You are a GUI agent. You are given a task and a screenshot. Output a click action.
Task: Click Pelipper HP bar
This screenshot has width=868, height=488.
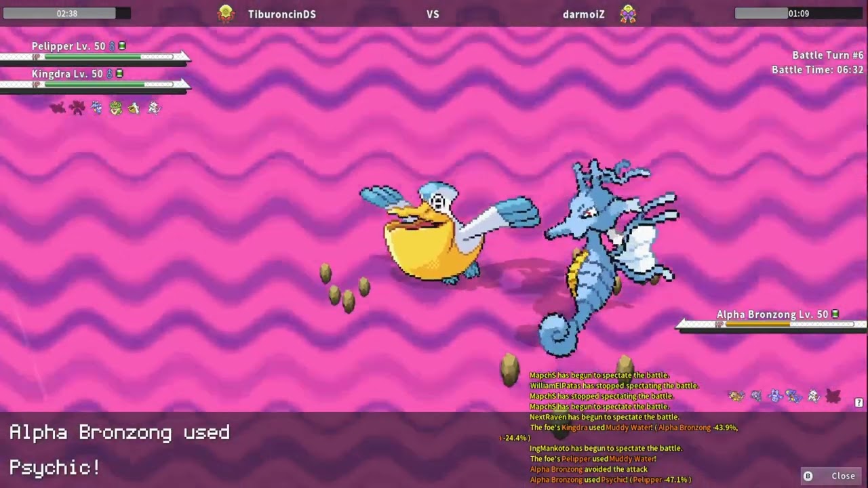(108, 57)
